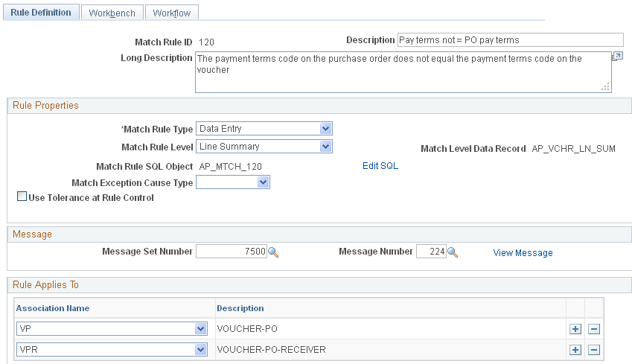Focus the Description text field
Image resolution: width=632 pixels, height=364 pixels.
[x=510, y=40]
